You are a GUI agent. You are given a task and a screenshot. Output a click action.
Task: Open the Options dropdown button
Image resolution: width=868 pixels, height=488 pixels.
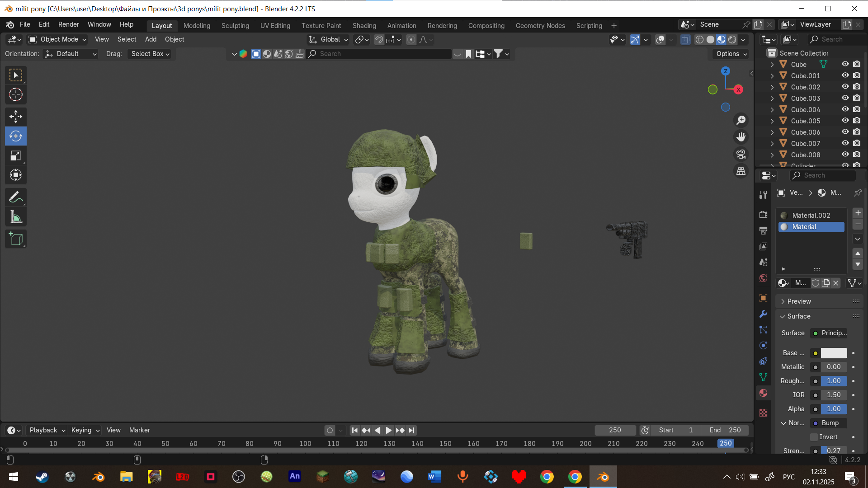coord(731,54)
